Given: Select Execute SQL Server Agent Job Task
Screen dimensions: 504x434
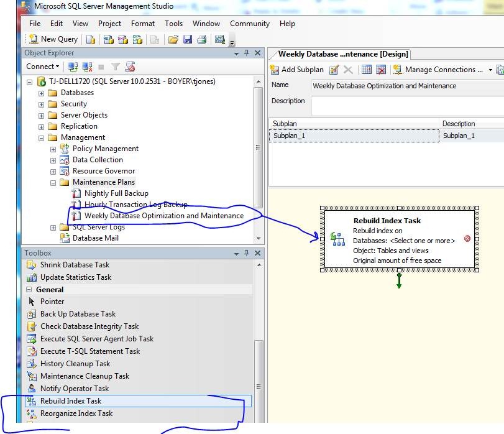Looking at the screenshot, I should point(97,339).
